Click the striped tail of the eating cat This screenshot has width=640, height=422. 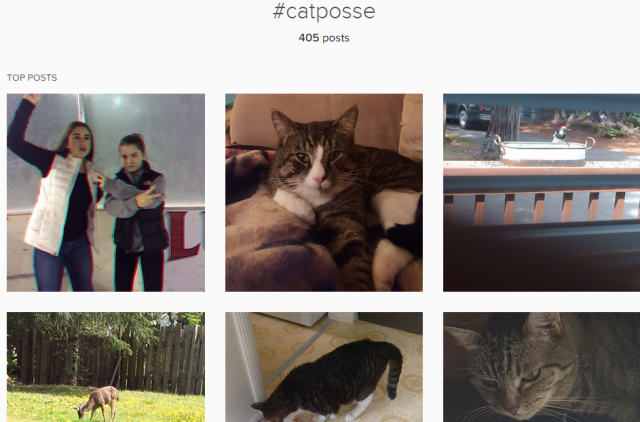(394, 373)
